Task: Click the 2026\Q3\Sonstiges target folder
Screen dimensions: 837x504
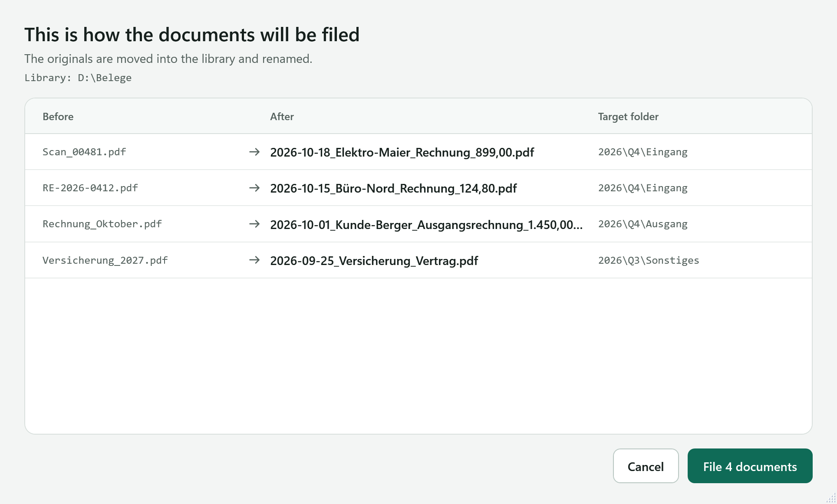Action: coord(649,260)
